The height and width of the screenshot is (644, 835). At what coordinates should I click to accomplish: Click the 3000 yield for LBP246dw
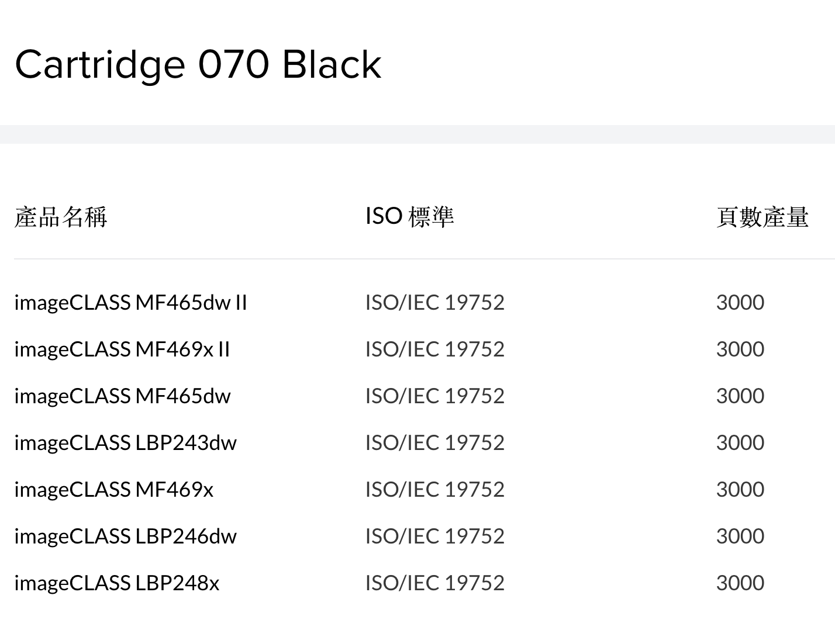coord(740,536)
